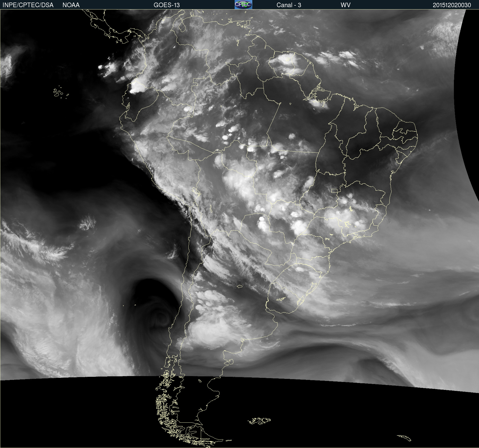This screenshot has width=479, height=448.
Task: Click the South Georgia island outline
Action: click(405, 438)
